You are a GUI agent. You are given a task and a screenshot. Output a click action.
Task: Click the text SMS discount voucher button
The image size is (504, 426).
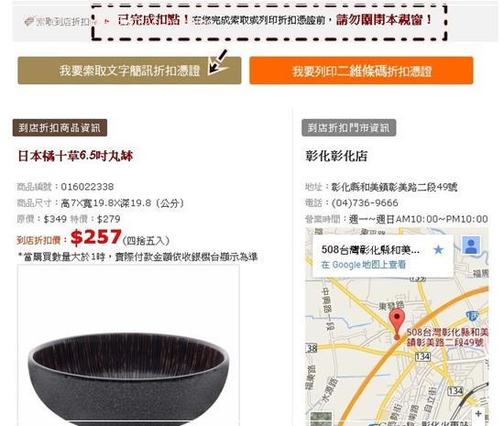[129, 71]
